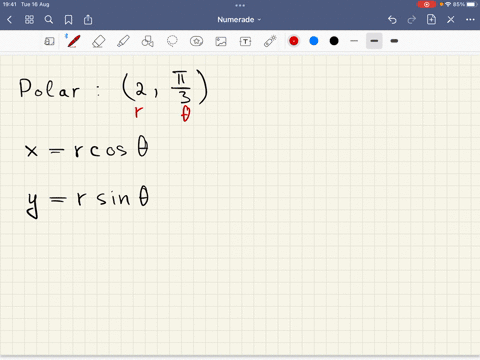The image size is (480, 360).
Task: Select the medium stroke width
Action: tap(374, 41)
